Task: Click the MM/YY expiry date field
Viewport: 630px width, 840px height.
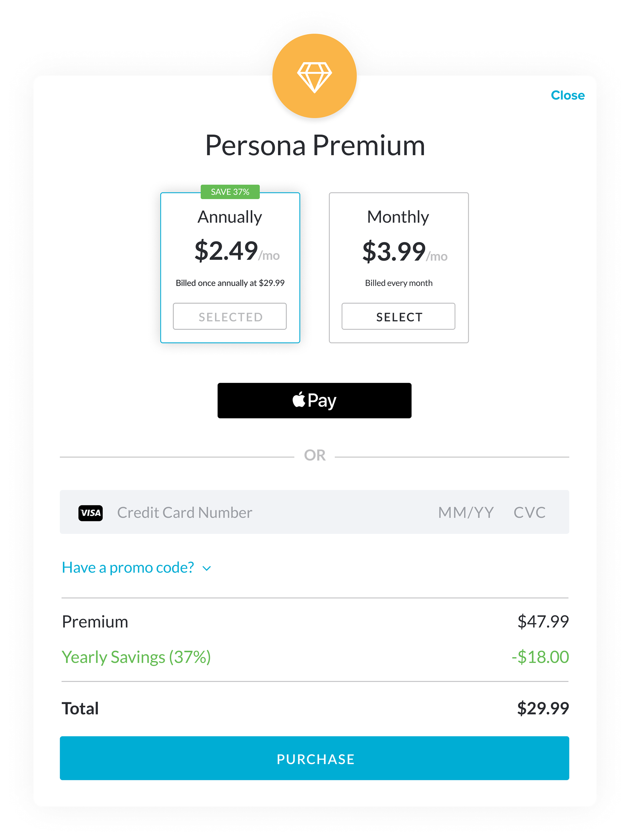Action: [x=466, y=513]
